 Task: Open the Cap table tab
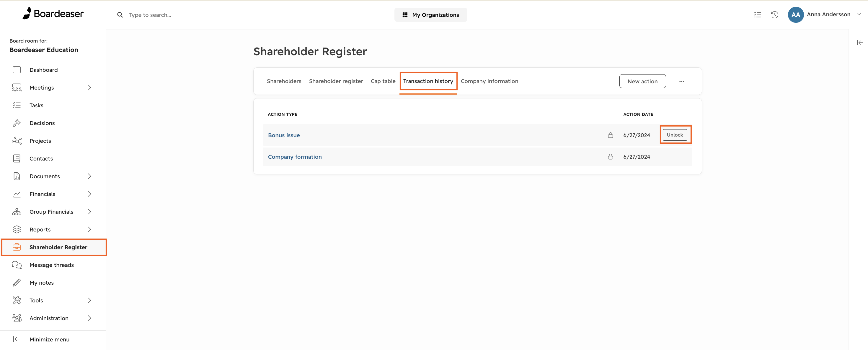tap(383, 81)
